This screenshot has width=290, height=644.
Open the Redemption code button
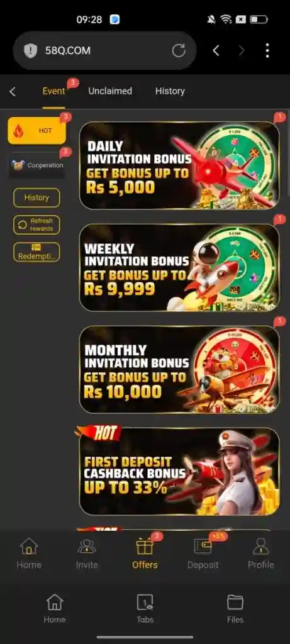click(x=36, y=252)
